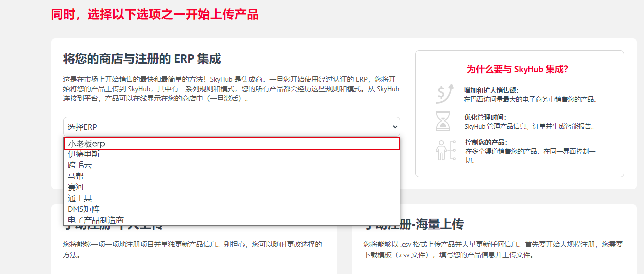Image resolution: width=644 pixels, height=274 pixels.
Task: Click the 在巴西访问量最大的电子商务 description
Action: pos(531,99)
